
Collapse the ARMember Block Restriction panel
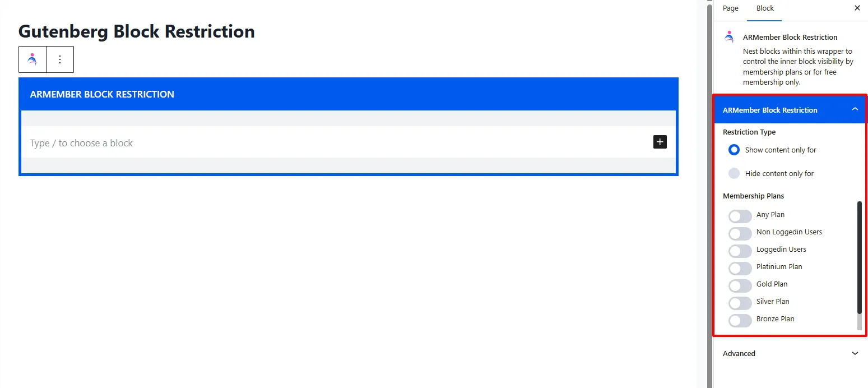(855, 109)
